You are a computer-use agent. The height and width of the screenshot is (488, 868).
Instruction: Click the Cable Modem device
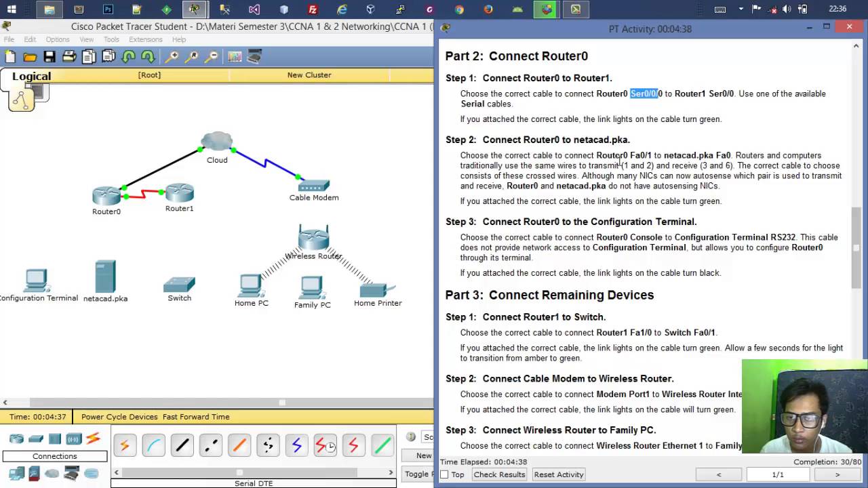(313, 185)
